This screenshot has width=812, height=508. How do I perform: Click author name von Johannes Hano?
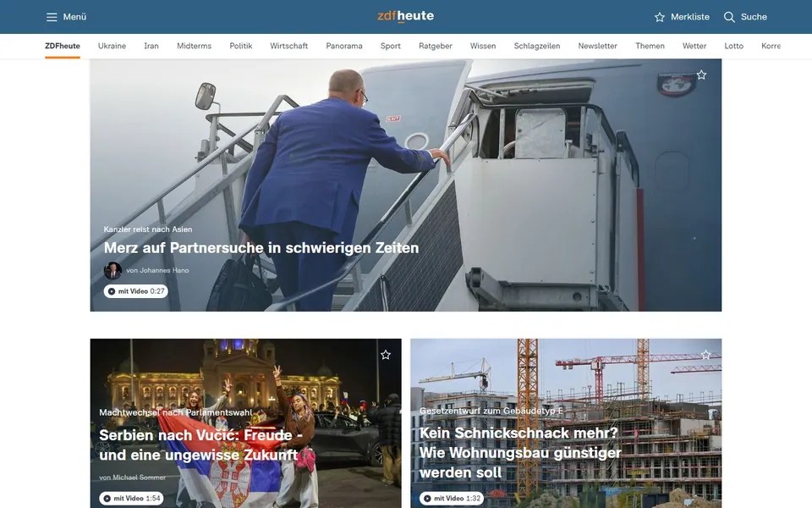(157, 270)
